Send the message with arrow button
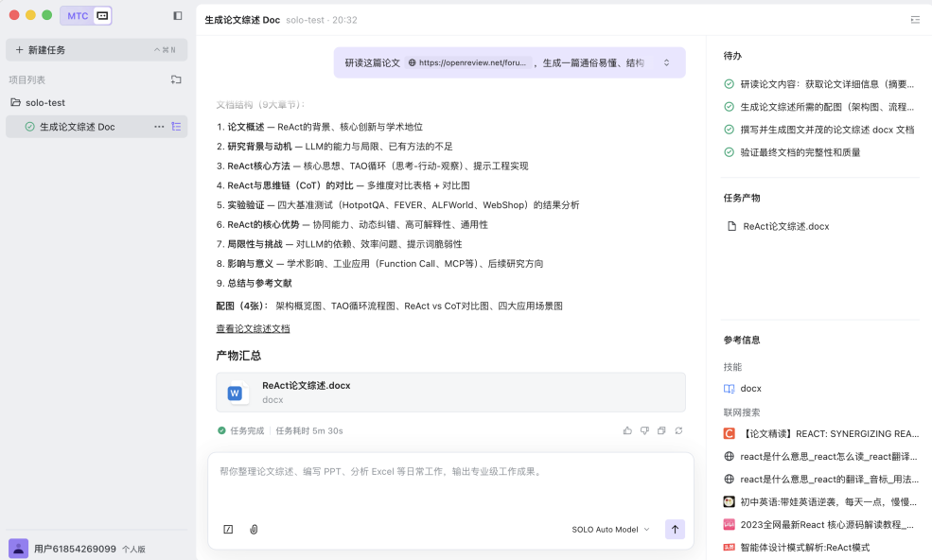 tap(675, 529)
